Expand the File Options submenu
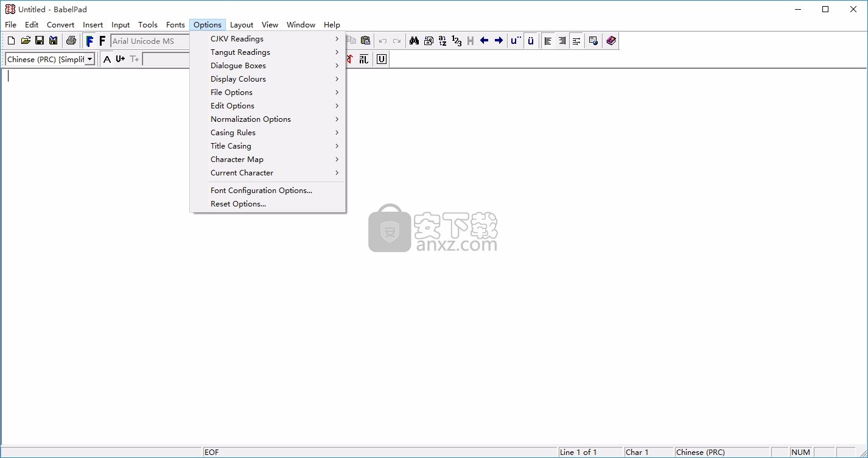Viewport: 868px width, 458px height. point(268,93)
